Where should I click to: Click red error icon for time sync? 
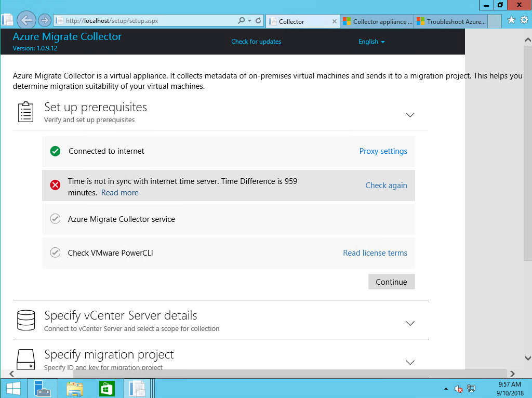click(x=55, y=185)
